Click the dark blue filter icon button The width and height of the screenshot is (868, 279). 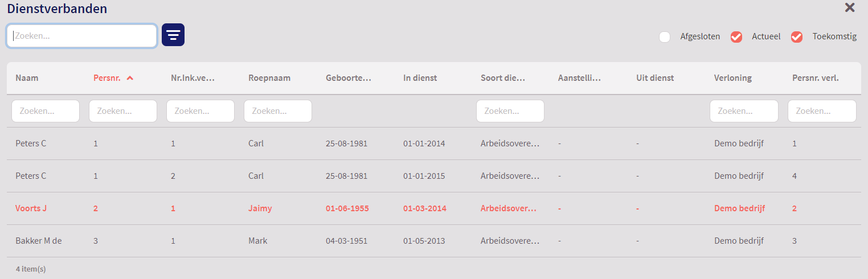coord(173,35)
